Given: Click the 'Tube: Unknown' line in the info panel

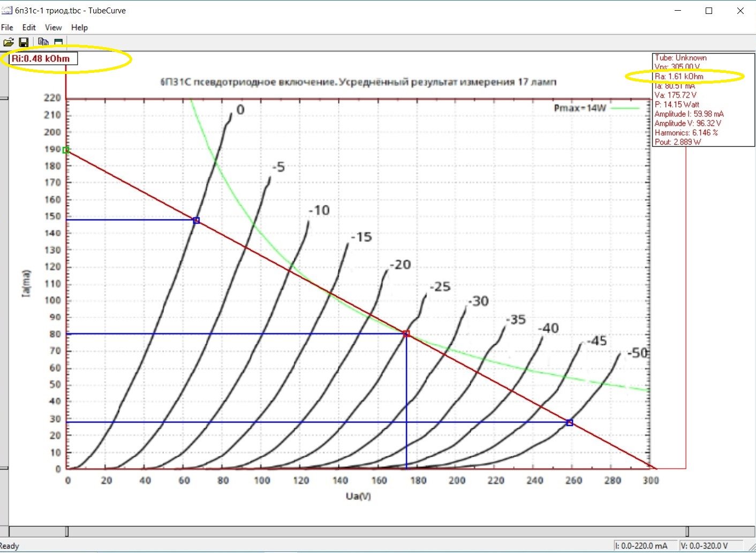Looking at the screenshot, I should [x=681, y=58].
